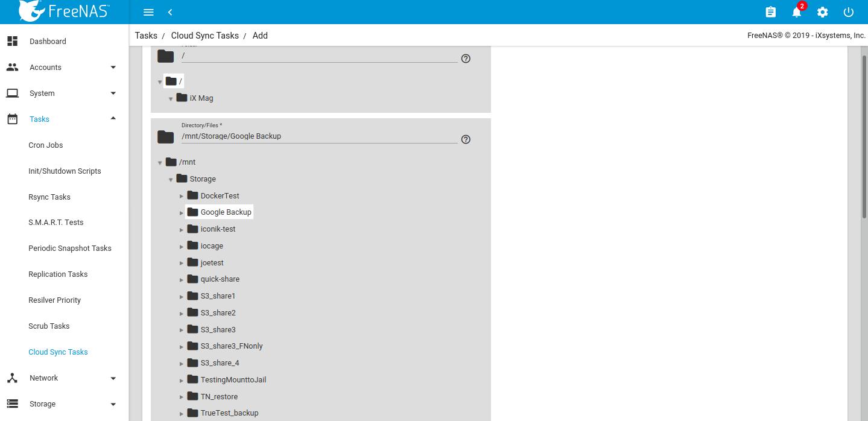Click the power icon
Image resolution: width=868 pixels, height=421 pixels.
coord(849,12)
